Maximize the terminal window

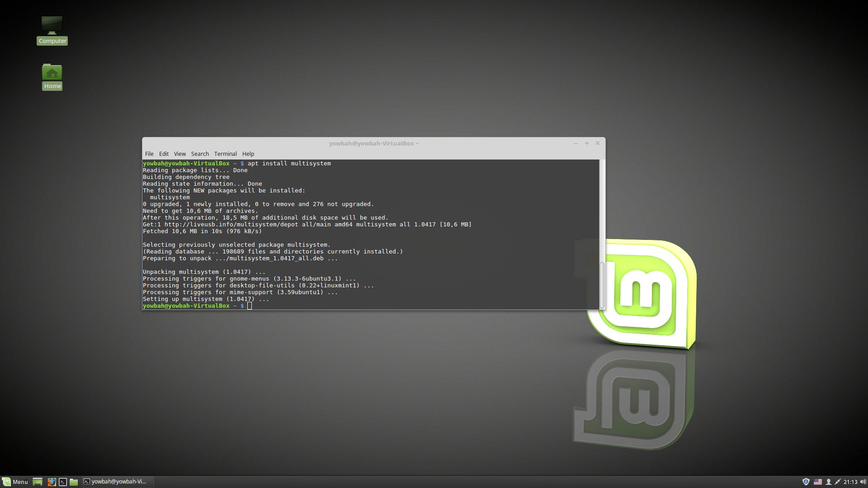pos(586,143)
